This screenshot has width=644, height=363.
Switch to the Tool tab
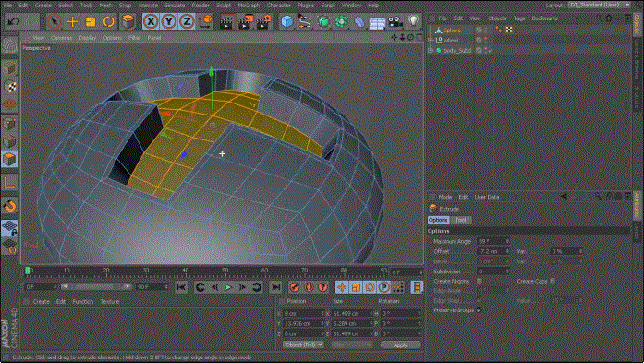460,220
